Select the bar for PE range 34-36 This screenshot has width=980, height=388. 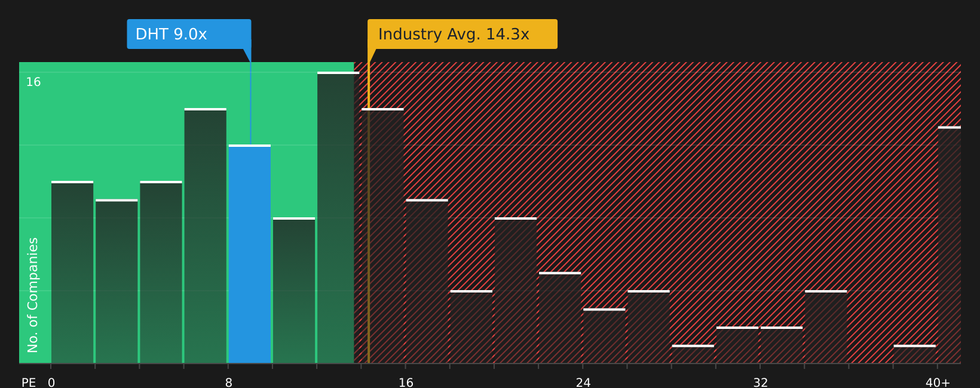click(826, 327)
